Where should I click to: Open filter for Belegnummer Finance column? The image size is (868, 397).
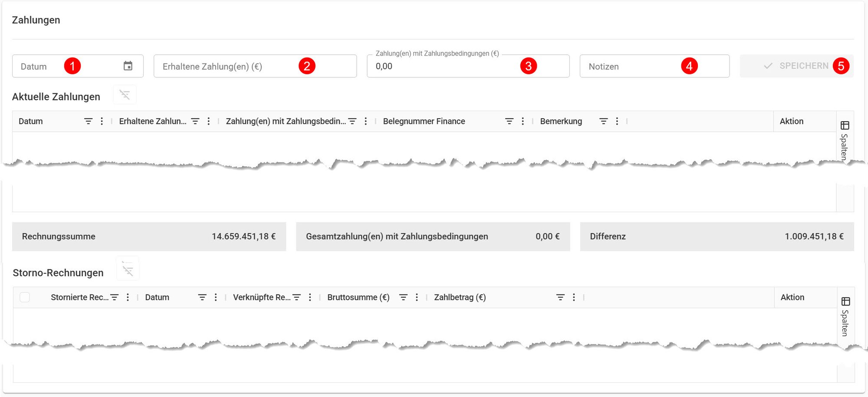click(510, 121)
